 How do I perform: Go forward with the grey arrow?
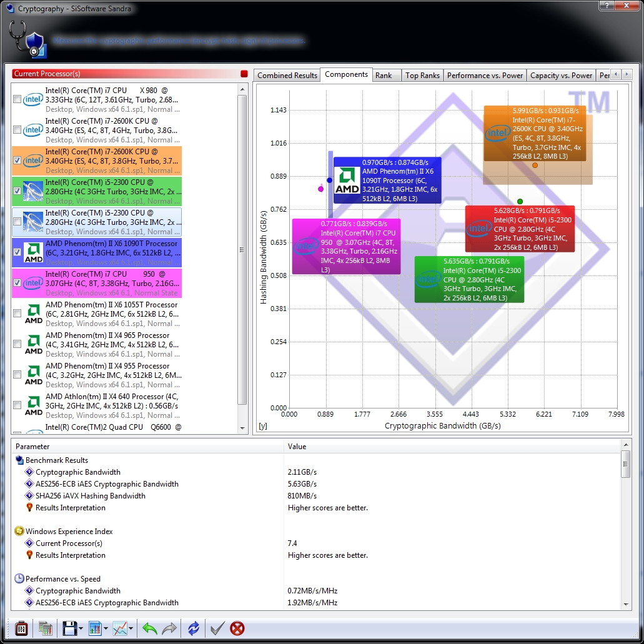(x=169, y=628)
